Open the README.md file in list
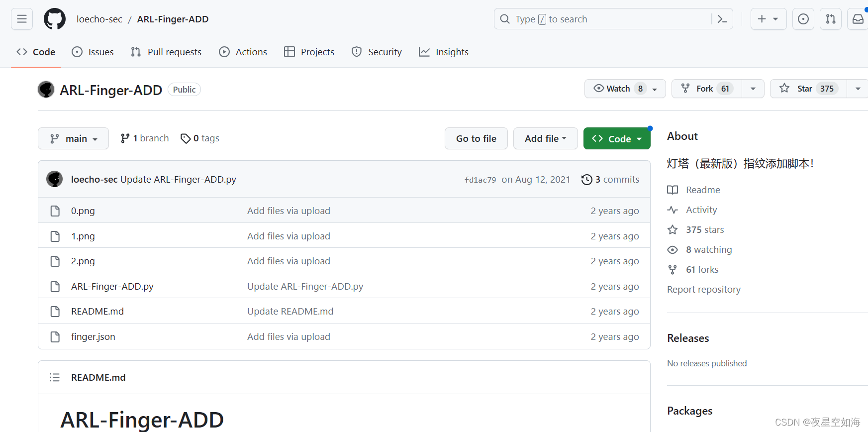 97,312
